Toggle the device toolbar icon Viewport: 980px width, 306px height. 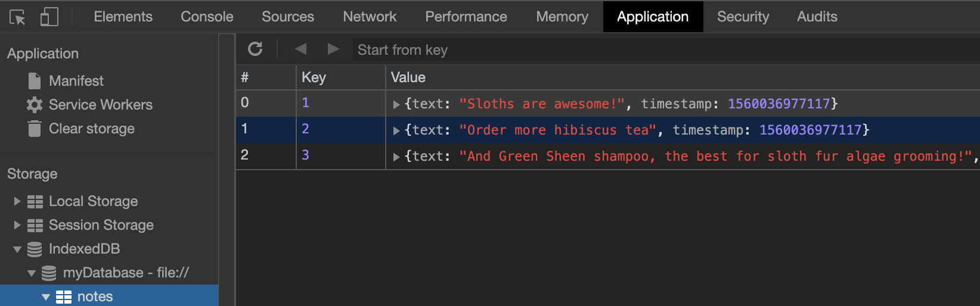point(49,17)
